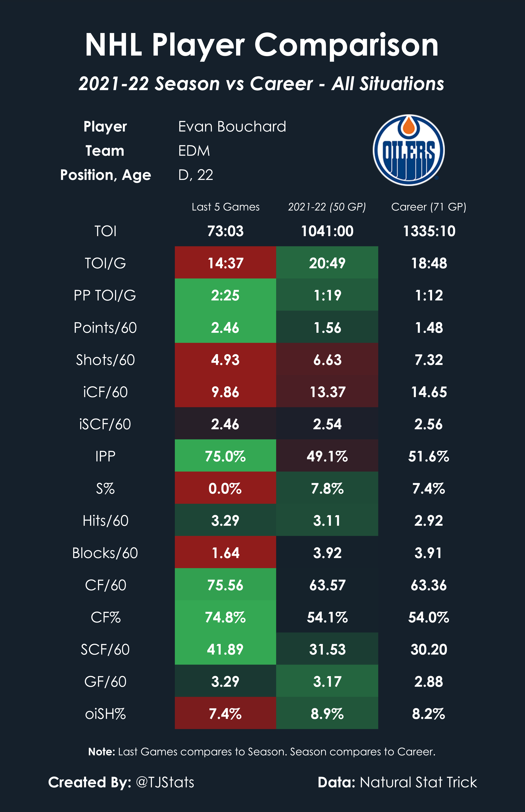Viewport: 525px width, 812px height.
Task: Click the green 20:49 TOI/G cell
Action: 327,263
